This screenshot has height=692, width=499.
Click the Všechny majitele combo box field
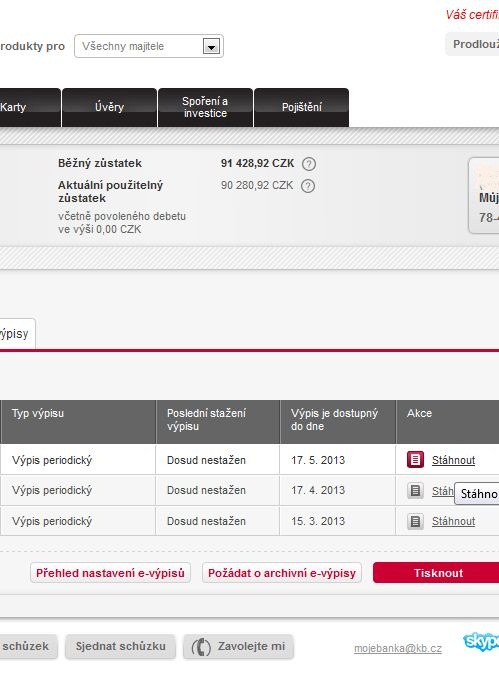coord(149,46)
